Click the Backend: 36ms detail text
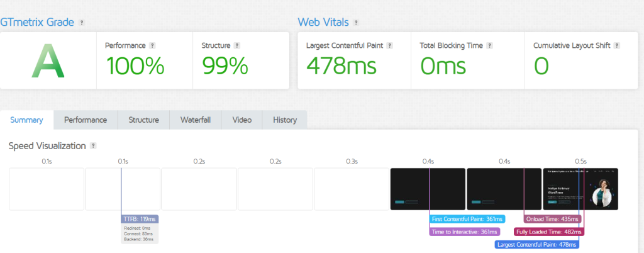 138,239
